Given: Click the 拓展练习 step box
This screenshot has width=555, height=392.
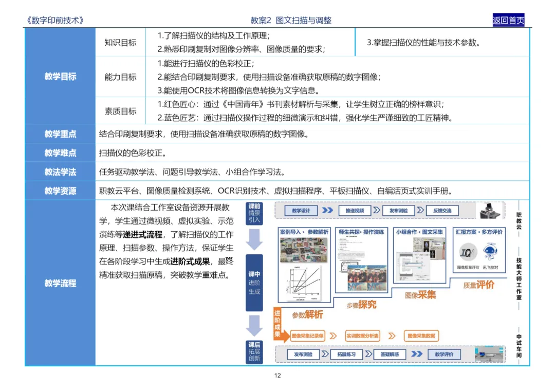Looking at the screenshot, I should (346, 354).
